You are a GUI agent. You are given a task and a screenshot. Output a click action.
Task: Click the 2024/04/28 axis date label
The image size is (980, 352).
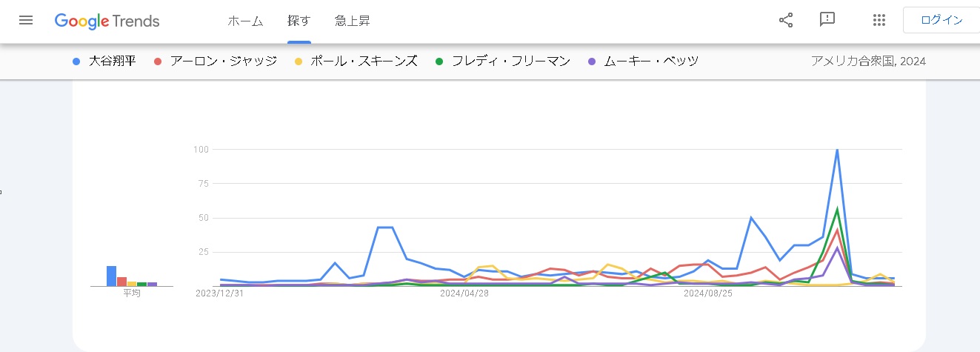click(464, 293)
